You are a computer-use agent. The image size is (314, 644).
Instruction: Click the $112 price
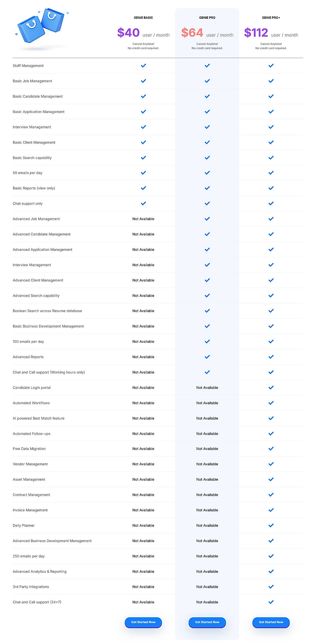click(x=256, y=33)
